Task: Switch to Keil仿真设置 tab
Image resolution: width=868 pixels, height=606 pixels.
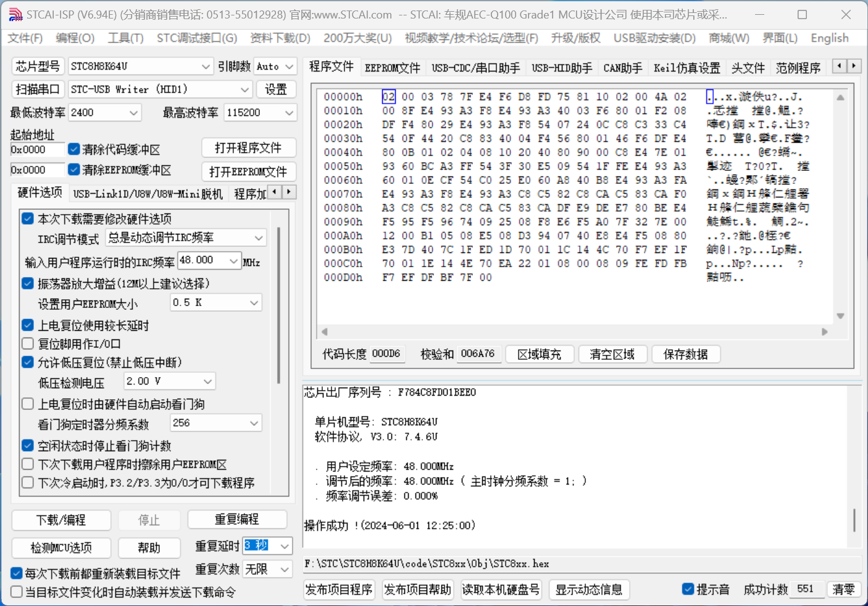Action: tap(687, 67)
